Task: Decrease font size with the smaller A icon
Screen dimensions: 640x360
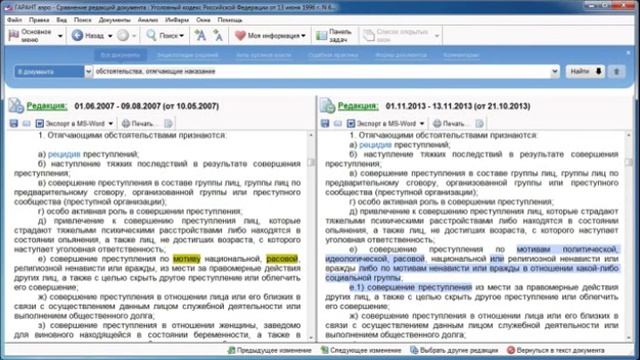Action: (x=218, y=36)
